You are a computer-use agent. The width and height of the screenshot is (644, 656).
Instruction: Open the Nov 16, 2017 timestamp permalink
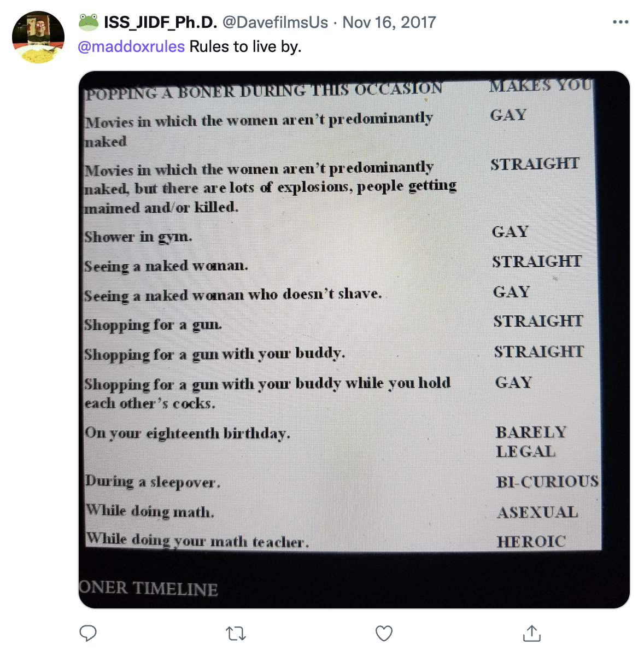click(x=389, y=22)
